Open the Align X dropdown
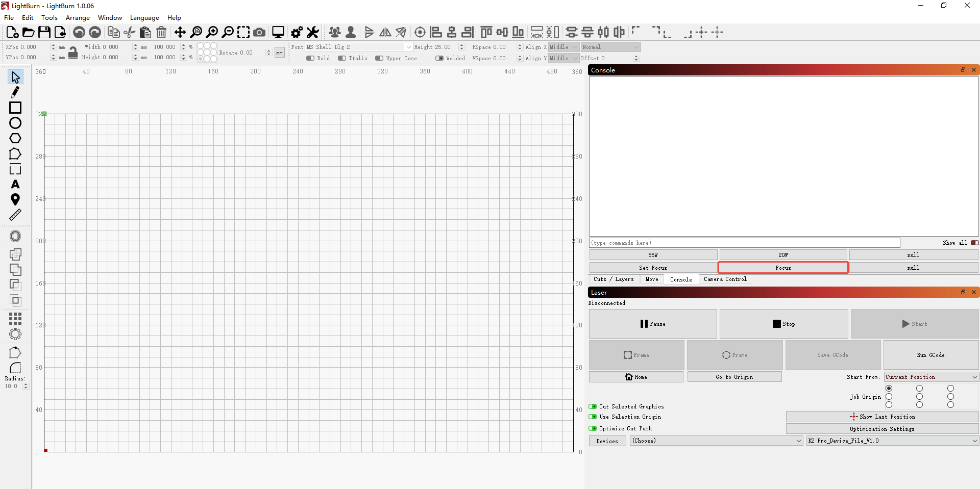The image size is (980, 489). coord(563,47)
